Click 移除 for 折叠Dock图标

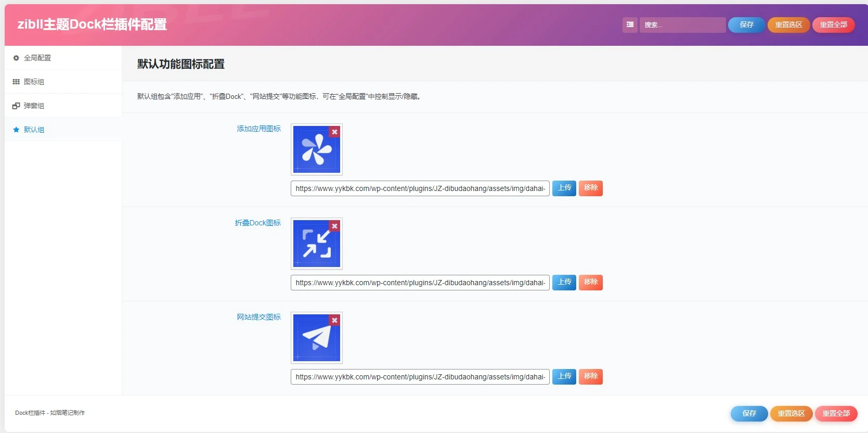point(591,282)
